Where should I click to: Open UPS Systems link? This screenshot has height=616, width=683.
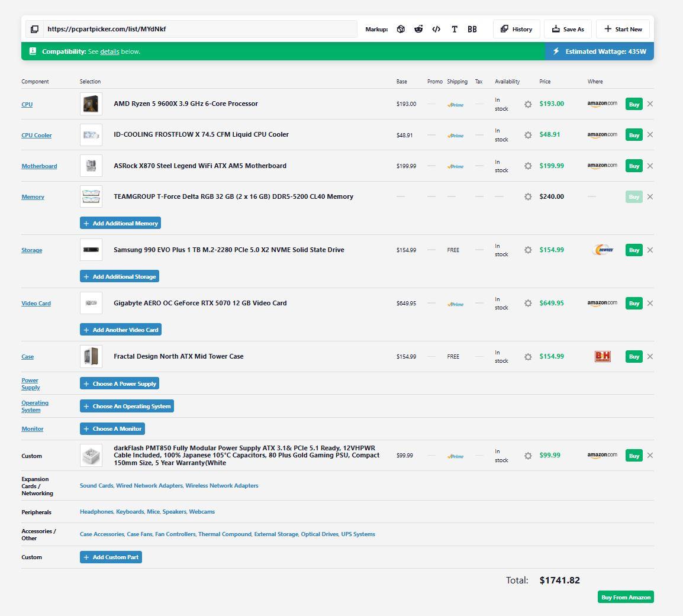(358, 534)
